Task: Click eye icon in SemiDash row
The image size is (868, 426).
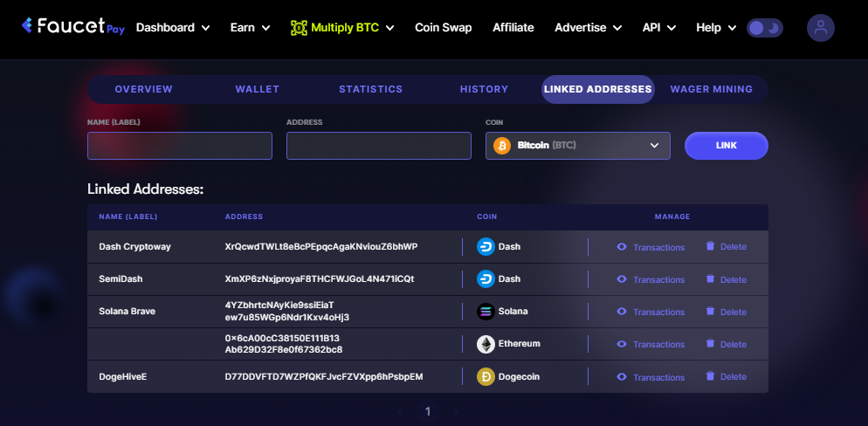Action: pyautogui.click(x=622, y=278)
